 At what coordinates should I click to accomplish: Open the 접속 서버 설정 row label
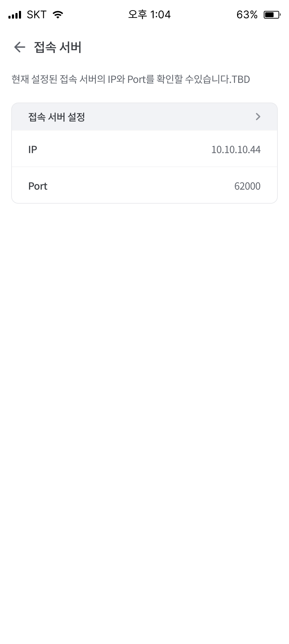click(x=56, y=117)
